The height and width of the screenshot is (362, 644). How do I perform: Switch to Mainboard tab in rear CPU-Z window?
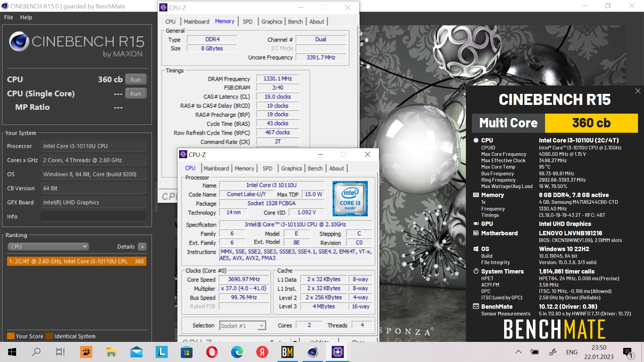pyautogui.click(x=196, y=21)
